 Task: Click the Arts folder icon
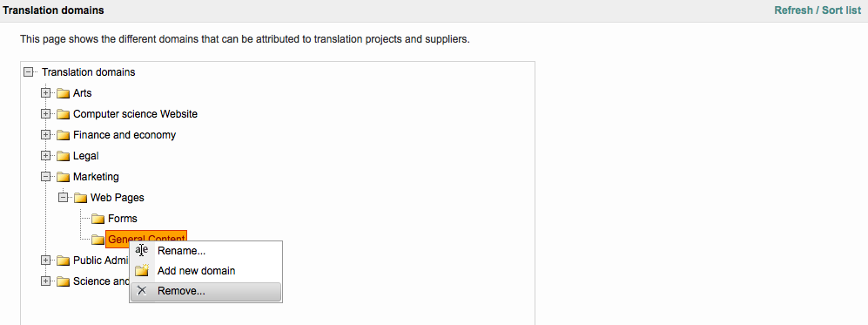[x=63, y=93]
